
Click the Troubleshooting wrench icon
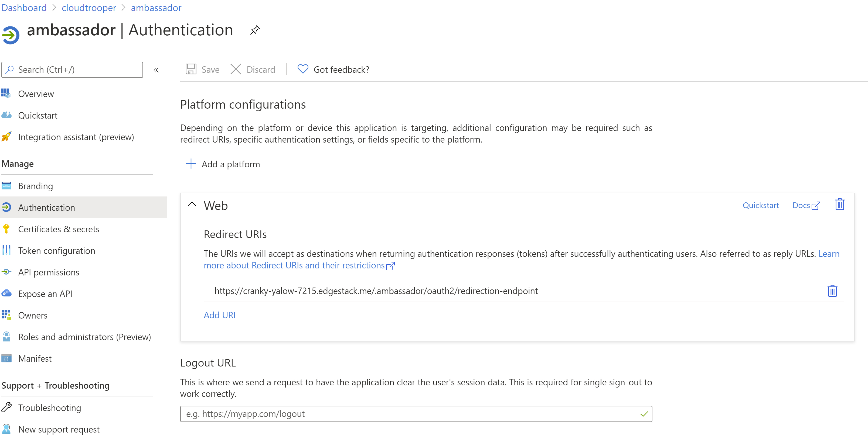pyautogui.click(x=6, y=407)
